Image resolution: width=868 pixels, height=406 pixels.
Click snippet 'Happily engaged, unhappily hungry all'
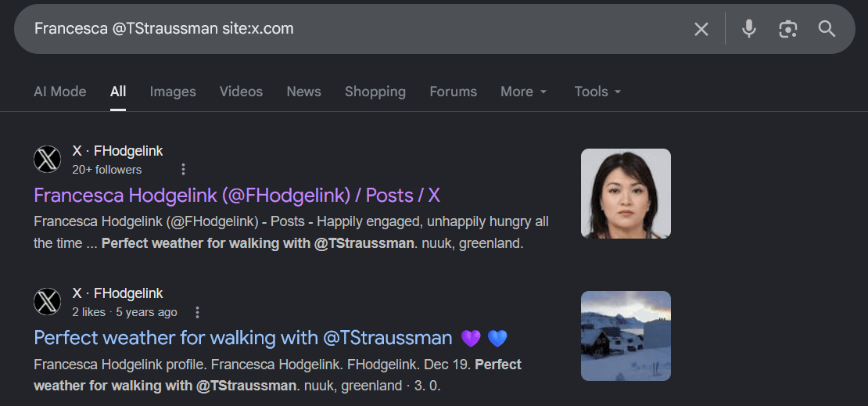click(433, 222)
